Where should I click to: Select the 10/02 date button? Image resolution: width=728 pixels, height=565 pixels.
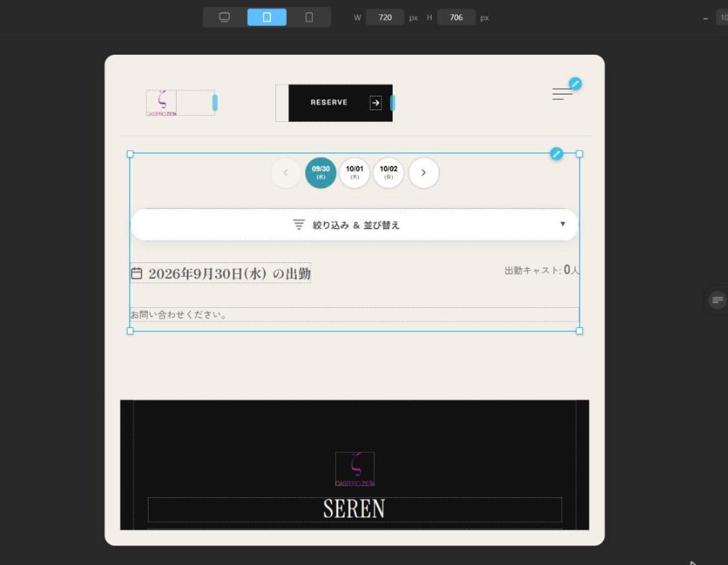click(389, 173)
